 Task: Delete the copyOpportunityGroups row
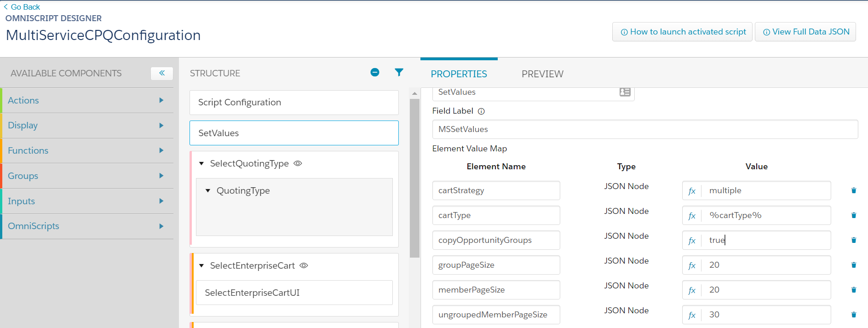[854, 240]
